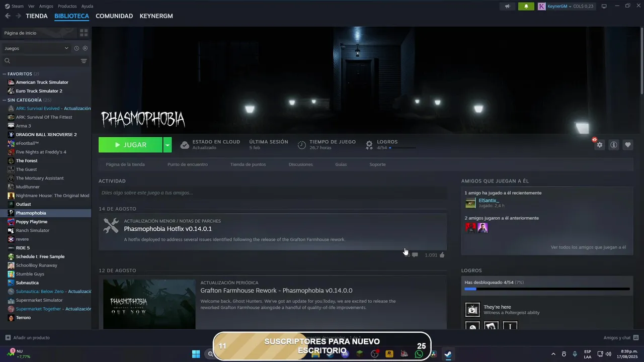This screenshot has height=362, width=644.
Task: Select Terroro in game list
Action: pos(23,318)
